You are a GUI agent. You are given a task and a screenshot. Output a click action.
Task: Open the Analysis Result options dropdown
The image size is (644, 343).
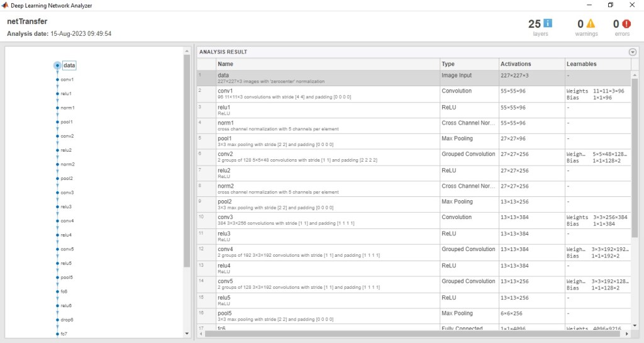click(633, 52)
